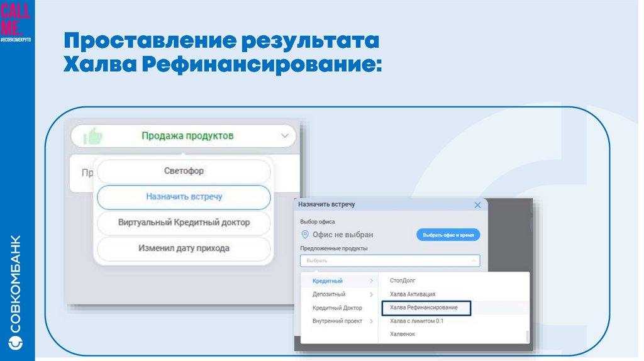
Task: Collapse the product combo box arrow
Action: [474, 261]
